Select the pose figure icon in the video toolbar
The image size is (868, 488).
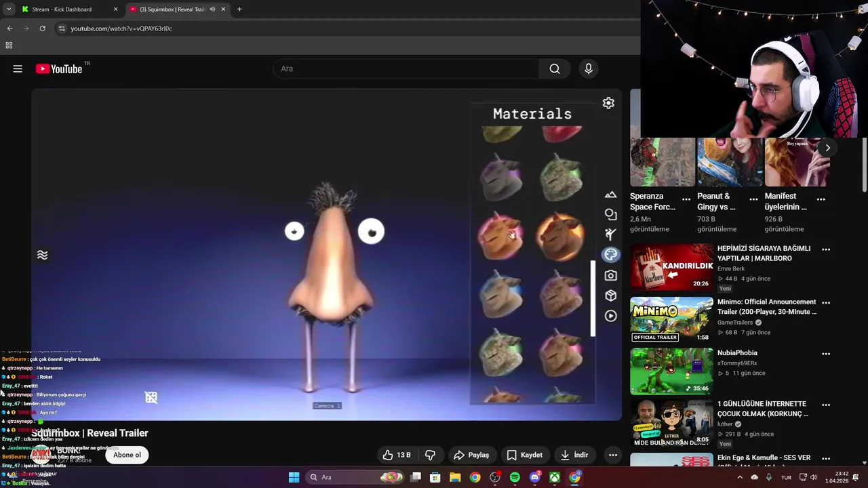click(610, 235)
